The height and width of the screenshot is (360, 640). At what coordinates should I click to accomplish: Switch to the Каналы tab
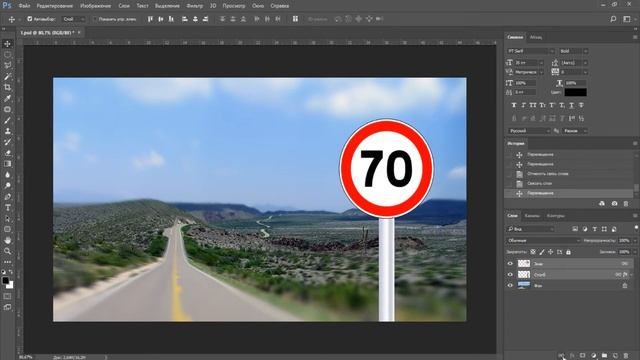531,216
